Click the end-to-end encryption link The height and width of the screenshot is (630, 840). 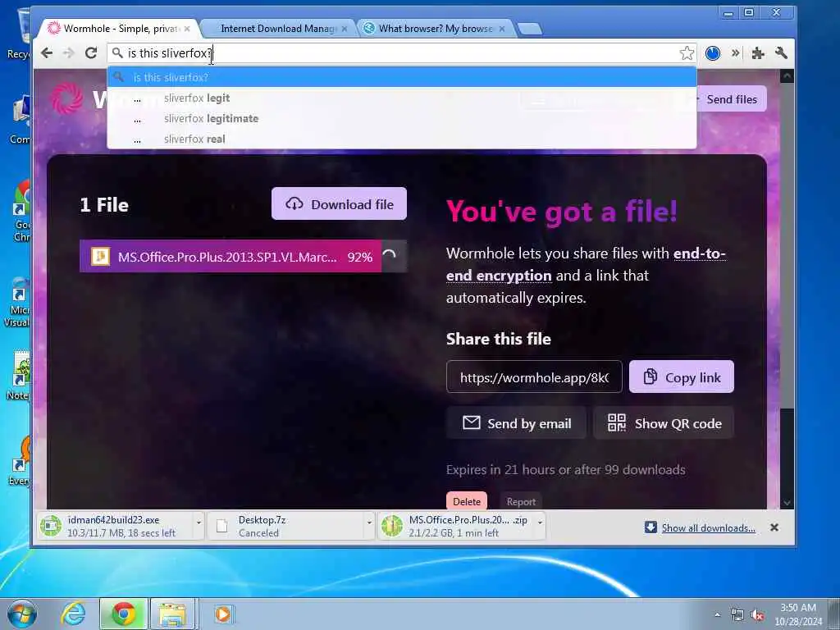click(x=586, y=264)
